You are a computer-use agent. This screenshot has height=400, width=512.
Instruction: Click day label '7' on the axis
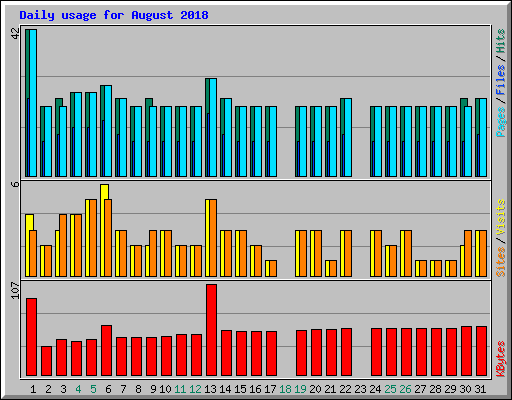[x=123, y=389]
